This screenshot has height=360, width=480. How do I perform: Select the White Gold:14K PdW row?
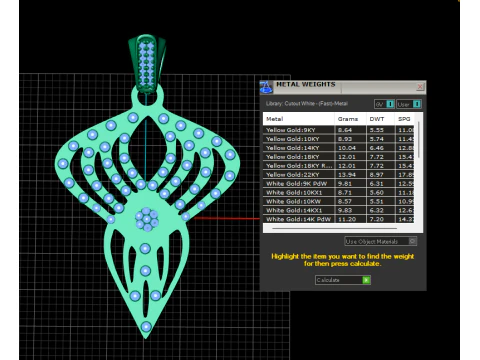point(339,219)
